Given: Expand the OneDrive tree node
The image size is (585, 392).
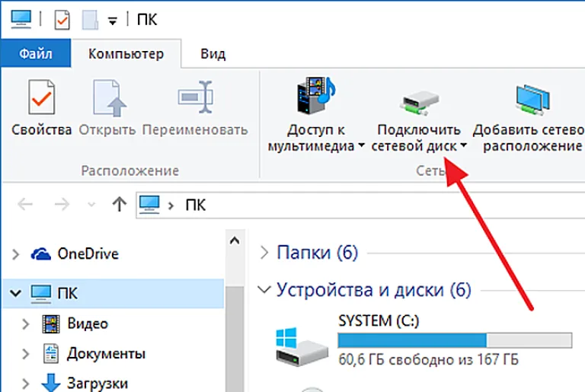Looking at the screenshot, I should click(16, 254).
